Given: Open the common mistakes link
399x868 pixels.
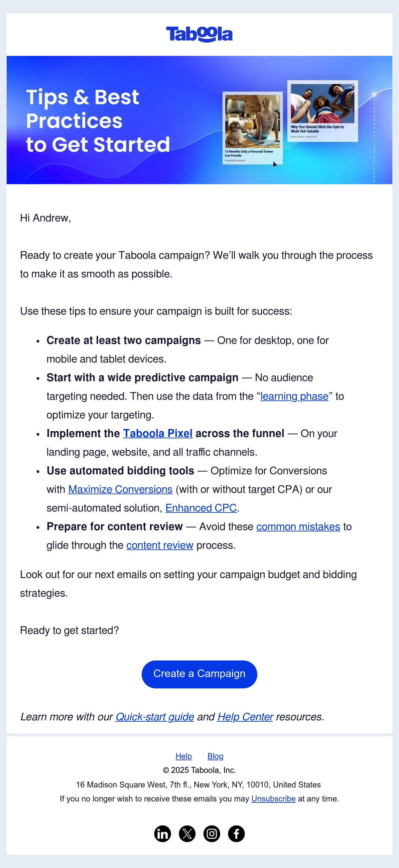Looking at the screenshot, I should (x=298, y=526).
